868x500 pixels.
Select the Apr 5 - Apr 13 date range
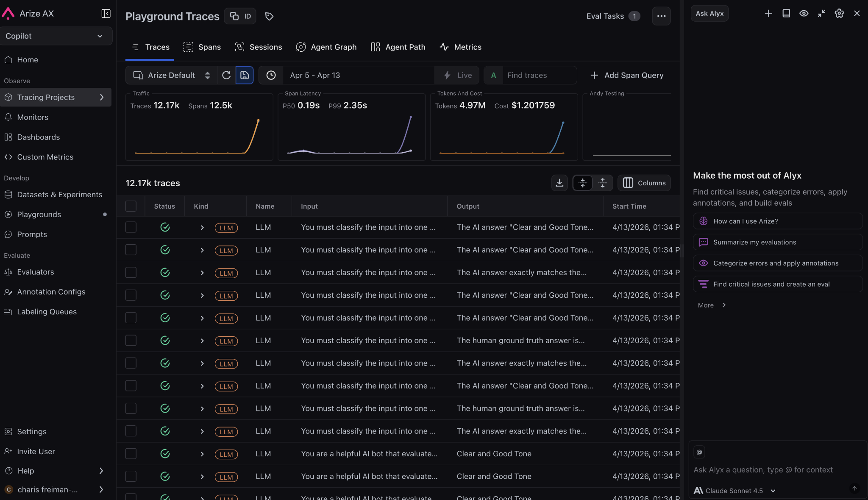tap(359, 75)
